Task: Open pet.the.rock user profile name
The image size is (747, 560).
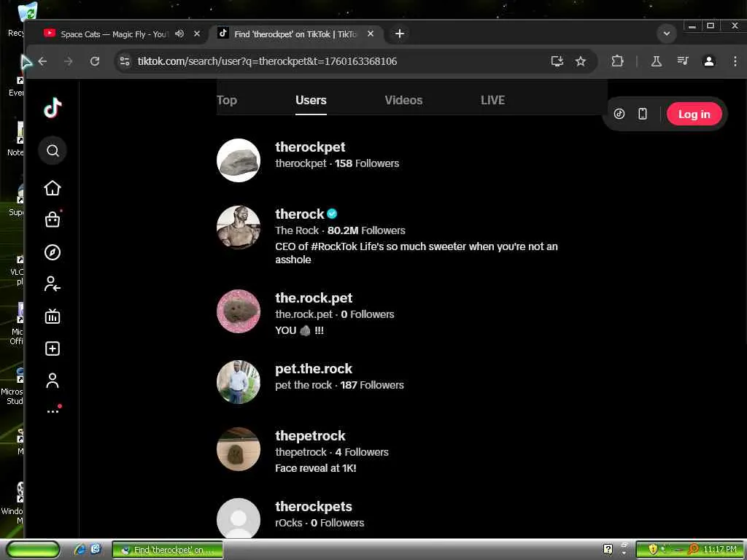Action: (314, 369)
